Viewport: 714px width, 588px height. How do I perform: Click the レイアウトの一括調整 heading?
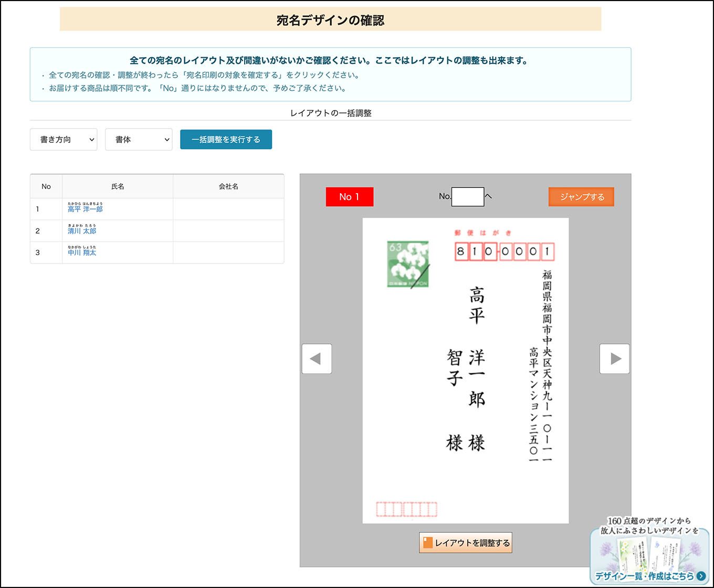click(x=331, y=113)
